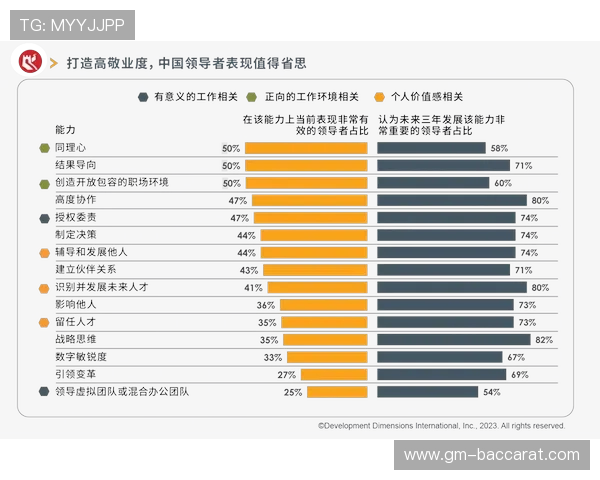Select the orange 个人价值相关 legend marker

coord(378,97)
